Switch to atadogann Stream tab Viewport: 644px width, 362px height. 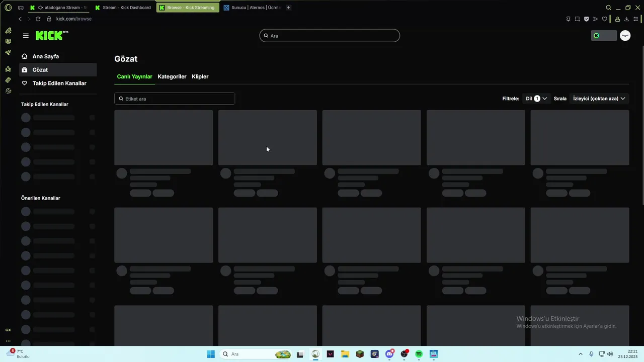pyautogui.click(x=59, y=8)
